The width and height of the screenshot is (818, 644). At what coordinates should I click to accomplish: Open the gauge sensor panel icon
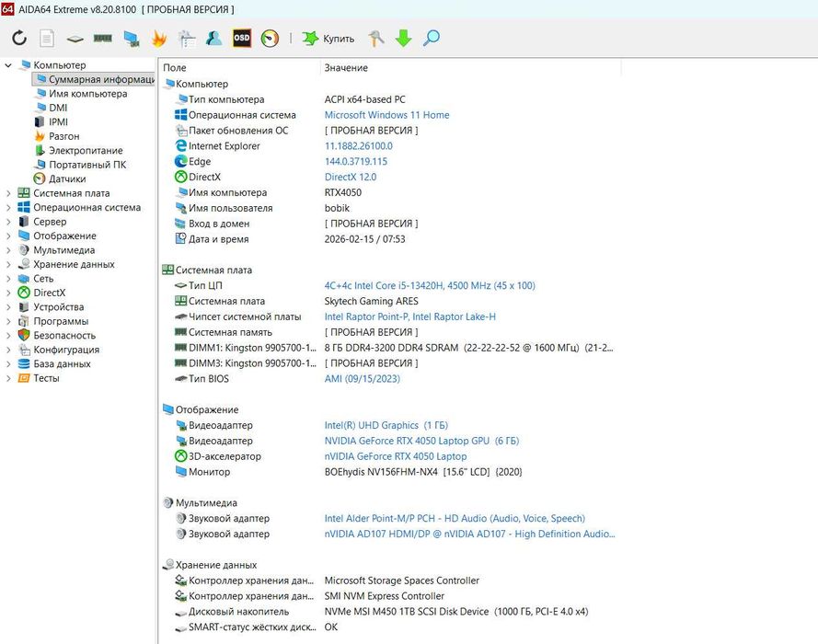(270, 38)
